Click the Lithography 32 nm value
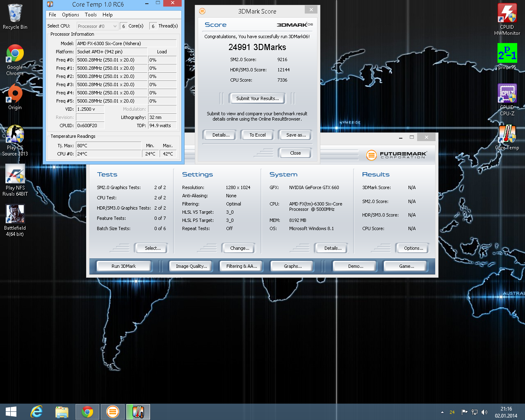The image size is (525, 420). click(x=162, y=117)
